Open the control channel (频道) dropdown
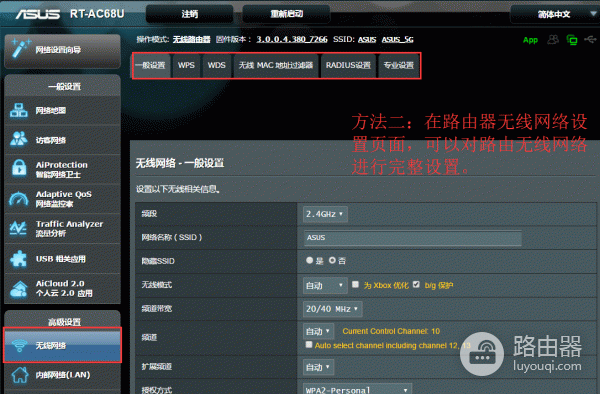Screen dimensions: 600x394 318,331
